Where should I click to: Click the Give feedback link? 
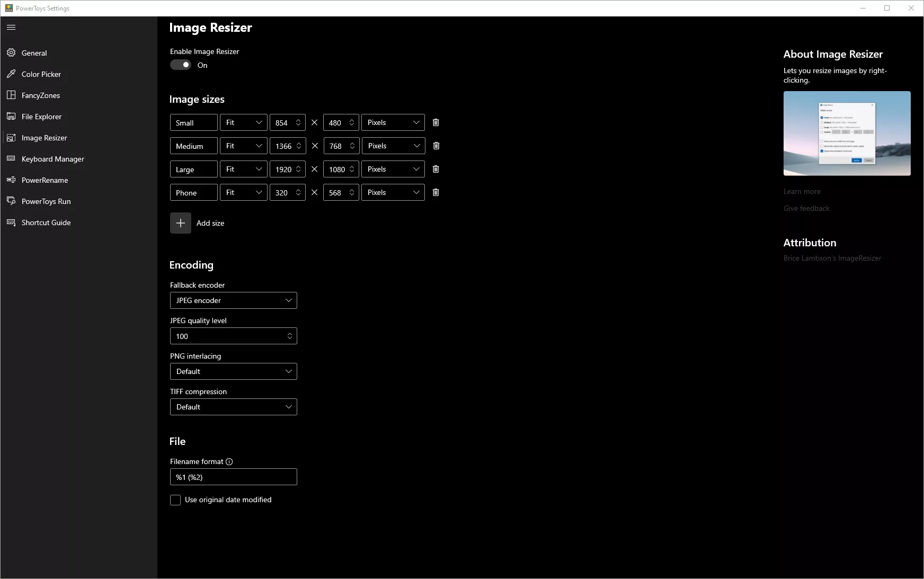(806, 209)
